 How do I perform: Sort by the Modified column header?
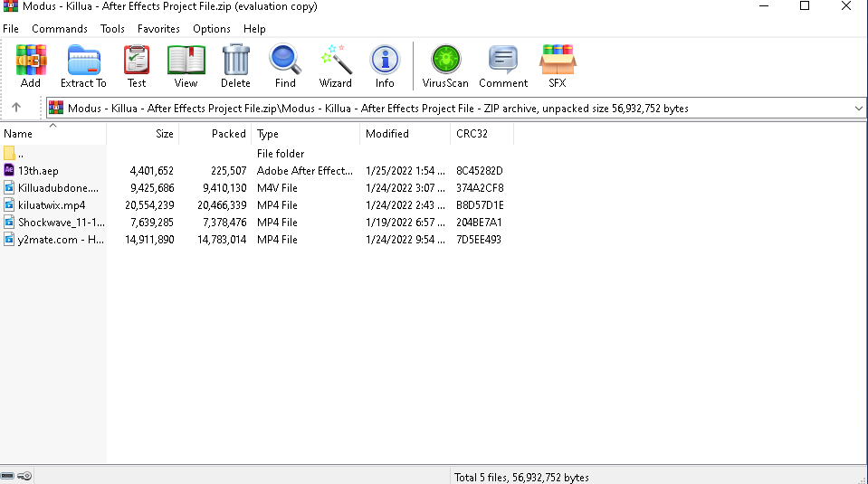[405, 133]
